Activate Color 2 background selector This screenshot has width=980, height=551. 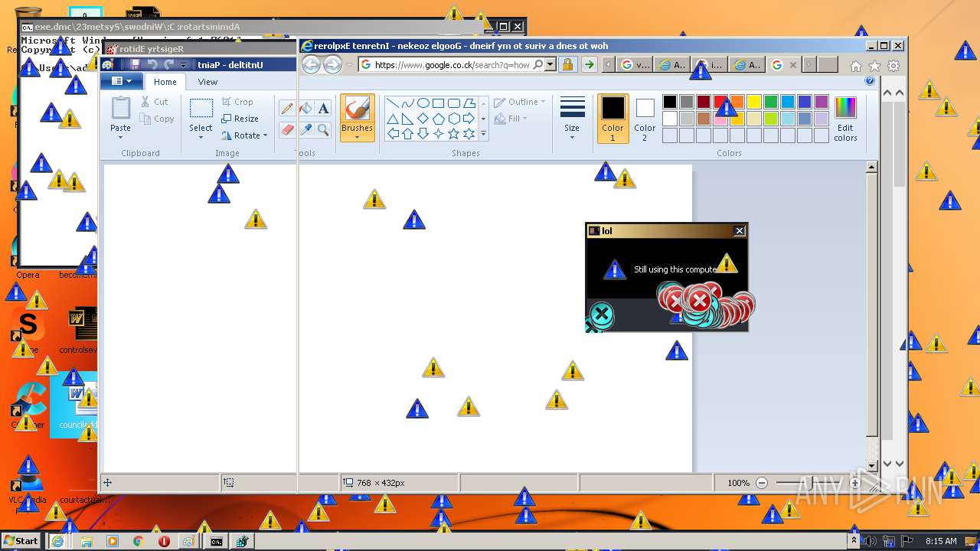coord(645,119)
